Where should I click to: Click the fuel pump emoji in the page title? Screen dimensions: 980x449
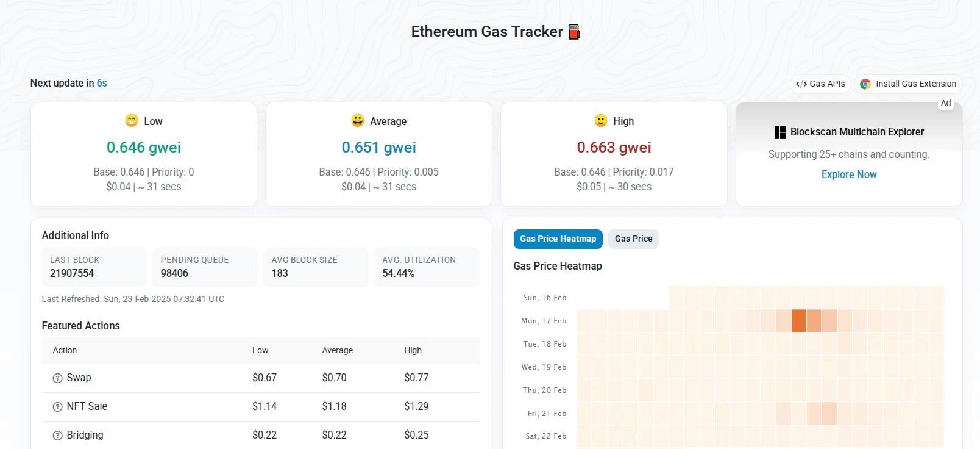(x=573, y=31)
